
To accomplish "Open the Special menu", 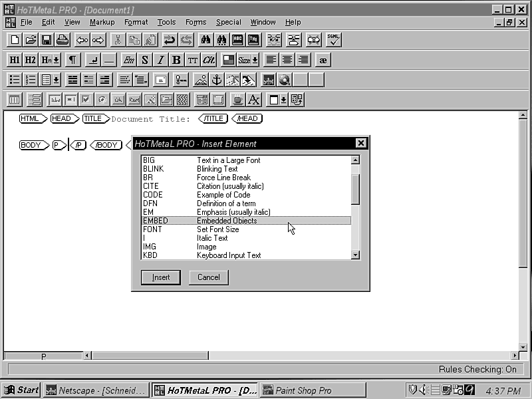I will [x=229, y=23].
